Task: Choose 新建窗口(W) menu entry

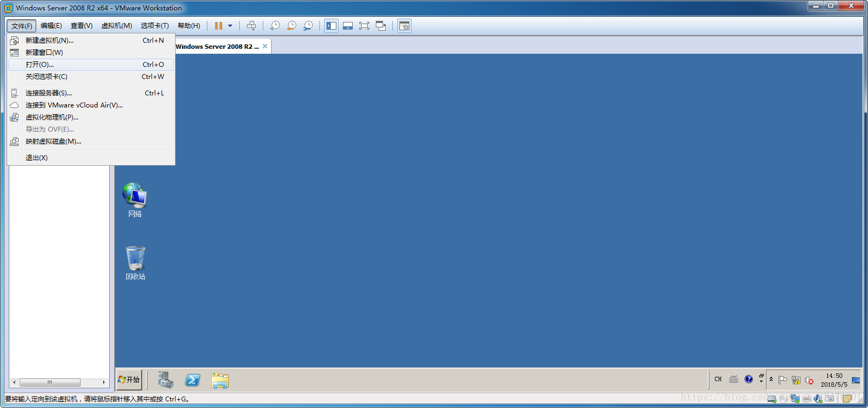Action: coord(91,53)
